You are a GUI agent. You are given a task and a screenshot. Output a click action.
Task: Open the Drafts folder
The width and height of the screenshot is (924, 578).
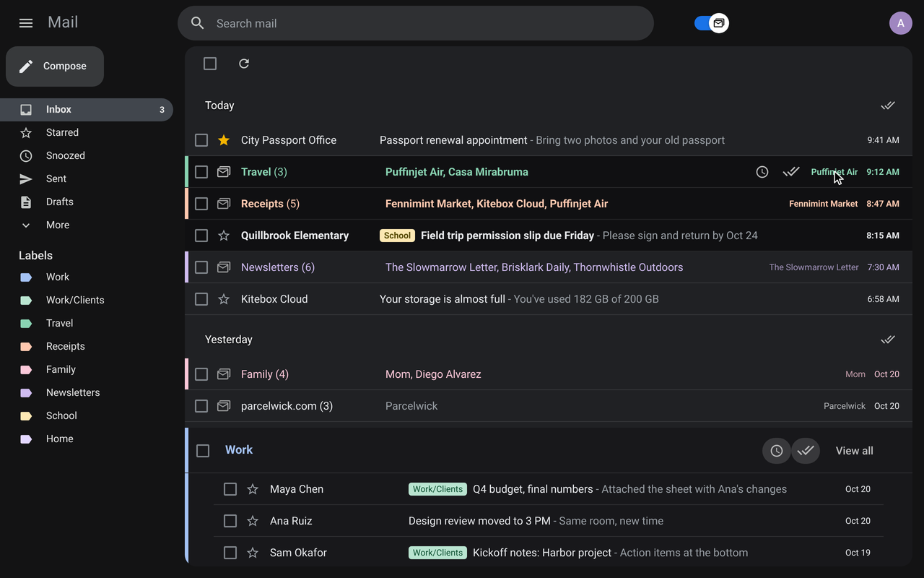(87, 202)
